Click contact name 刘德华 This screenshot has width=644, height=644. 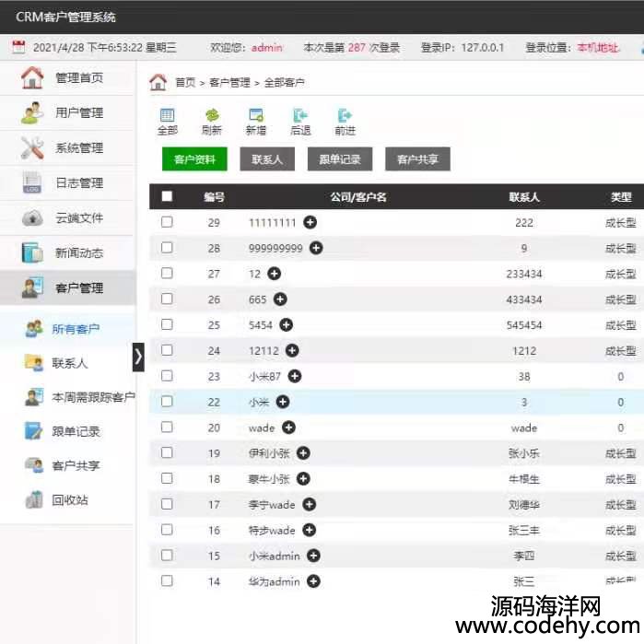[524, 504]
